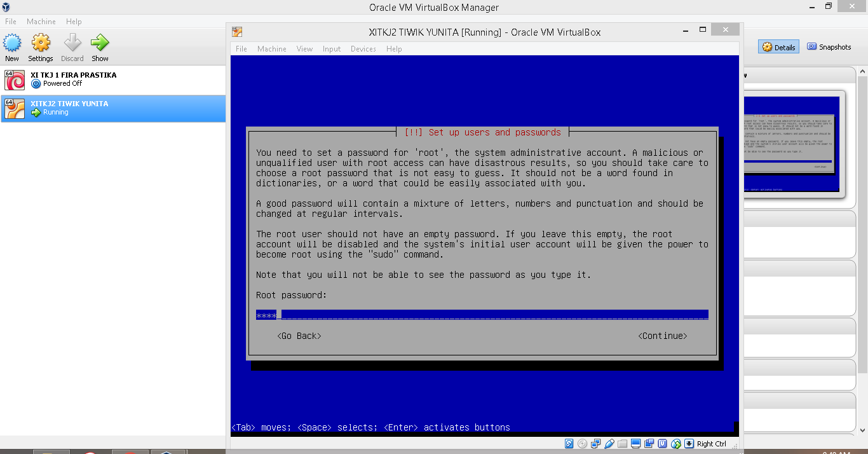Click the Tab/Space/Enter hint line
Viewport: 868px width, 454px height.
tap(370, 427)
